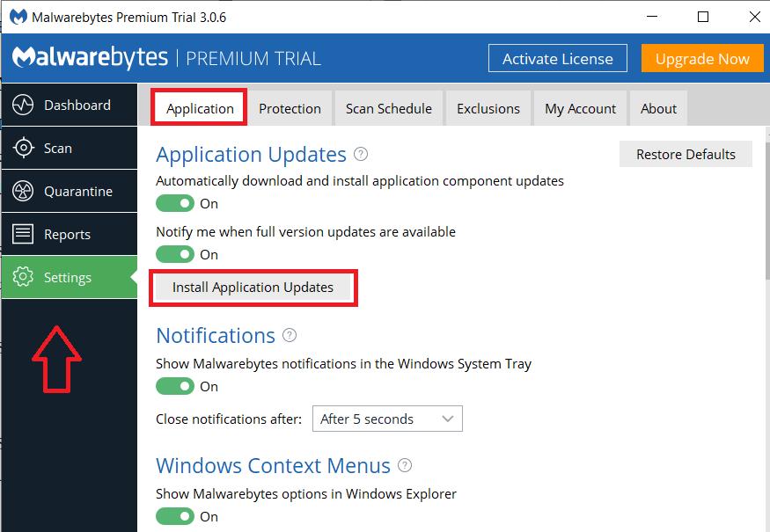This screenshot has height=532, width=770.
Task: Click the Activate License button
Action: pyautogui.click(x=557, y=58)
